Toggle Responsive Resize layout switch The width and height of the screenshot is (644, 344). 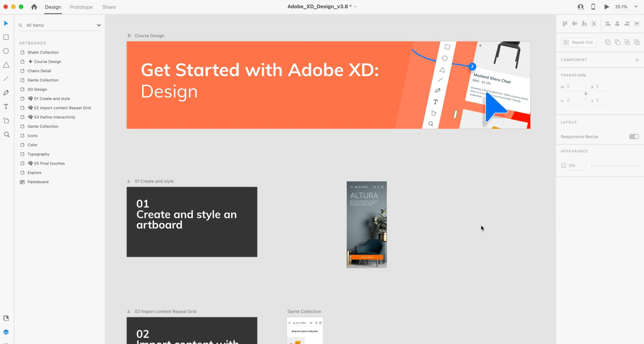coord(634,136)
